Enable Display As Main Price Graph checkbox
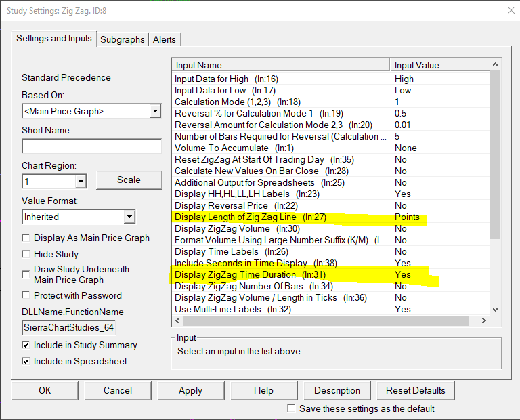The height and width of the screenshot is (420, 520). (26, 238)
